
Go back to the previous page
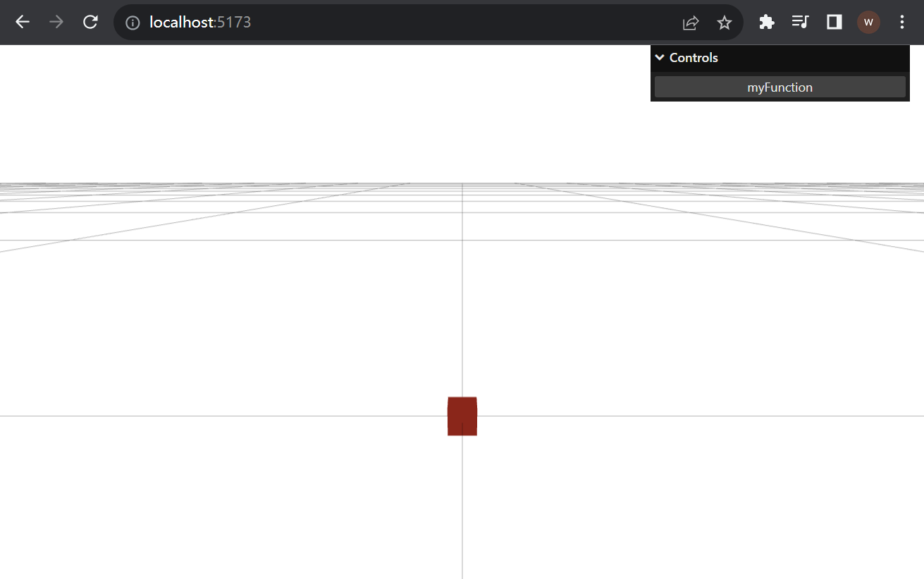point(23,22)
